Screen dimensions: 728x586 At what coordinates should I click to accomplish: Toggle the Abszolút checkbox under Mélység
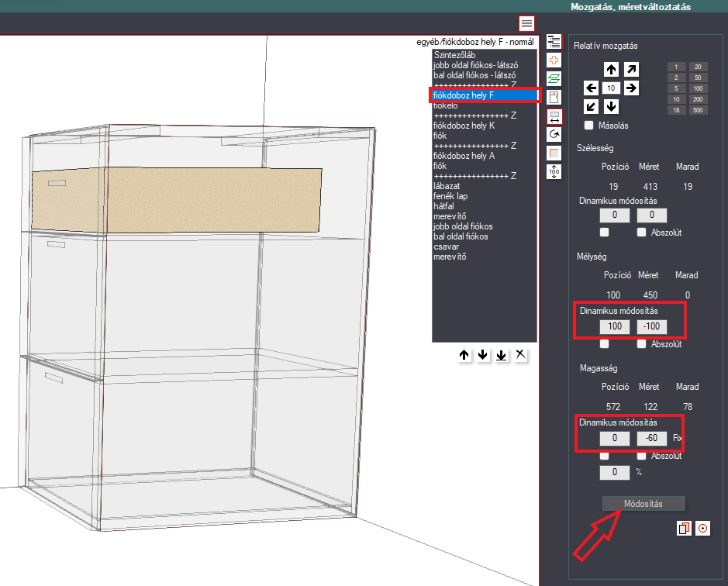(641, 343)
